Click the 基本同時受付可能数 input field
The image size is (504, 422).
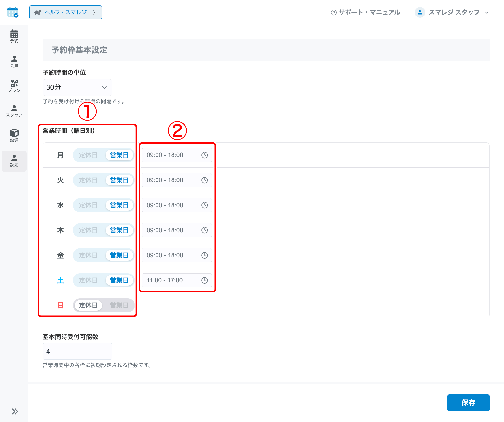tap(77, 352)
